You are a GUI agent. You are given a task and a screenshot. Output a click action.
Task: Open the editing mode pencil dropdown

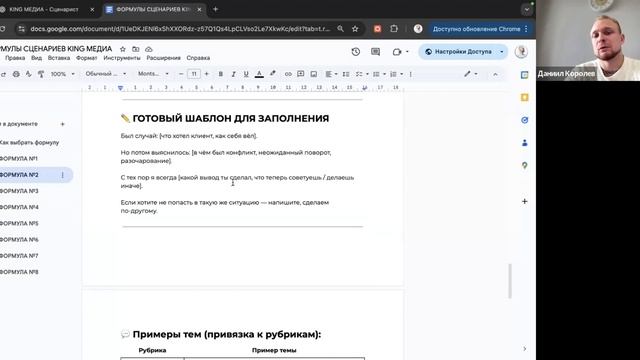click(470, 74)
